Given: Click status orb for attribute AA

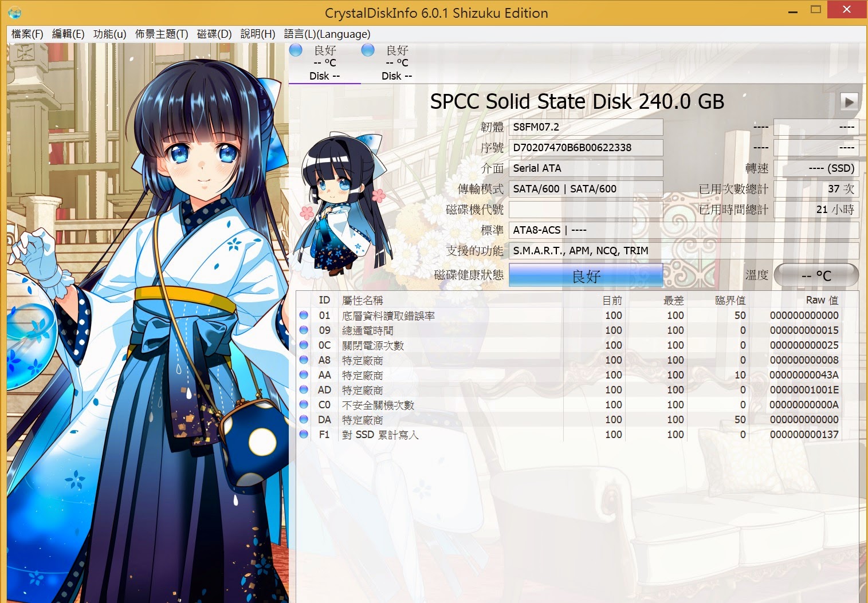Looking at the screenshot, I should point(304,375).
